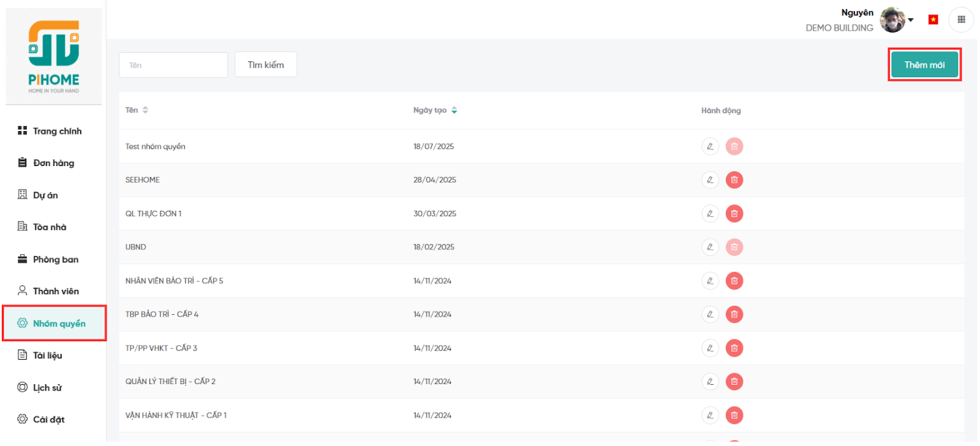
Task: Delete VẬN HÀNH KỸ THUẬT - CẤP 1
Action: pos(734,415)
